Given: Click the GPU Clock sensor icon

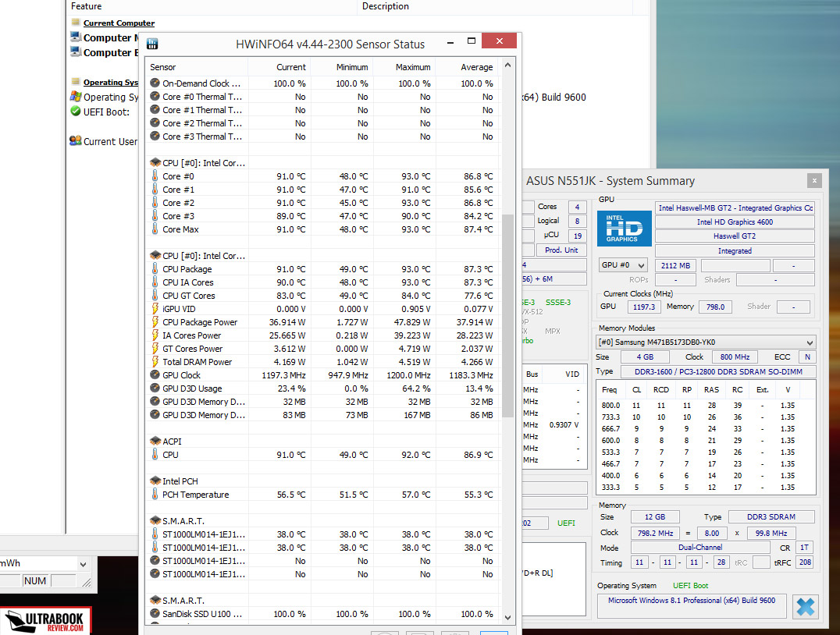Looking at the screenshot, I should tap(155, 374).
